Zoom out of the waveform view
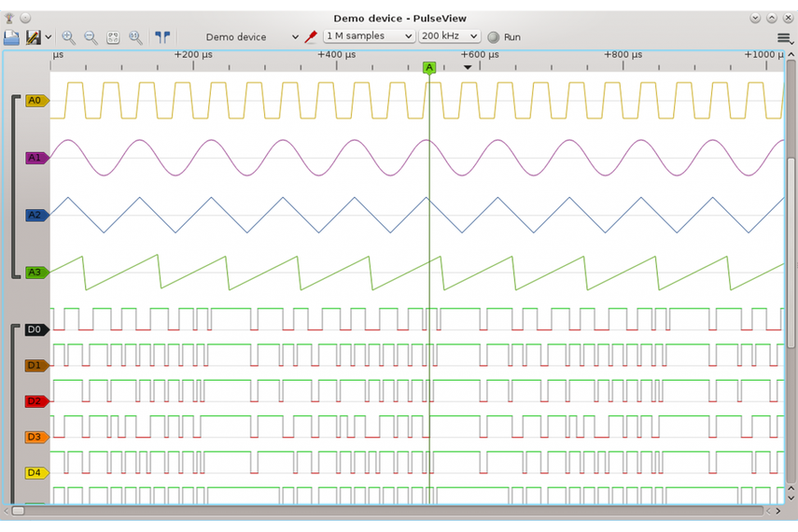This screenshot has height=532, width=798. point(91,37)
